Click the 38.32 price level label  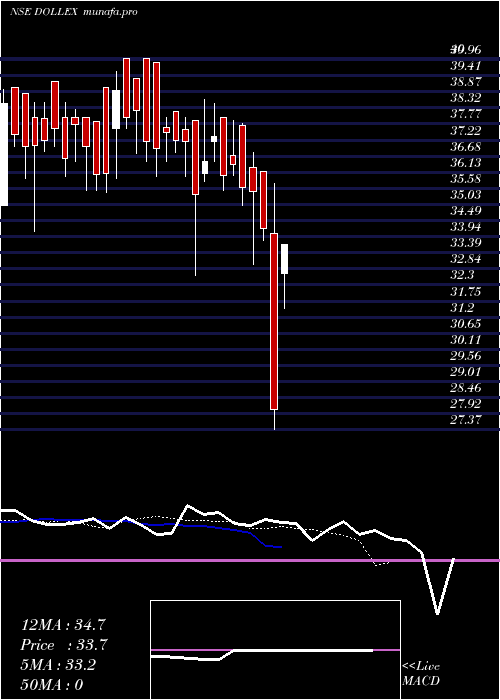(x=466, y=99)
